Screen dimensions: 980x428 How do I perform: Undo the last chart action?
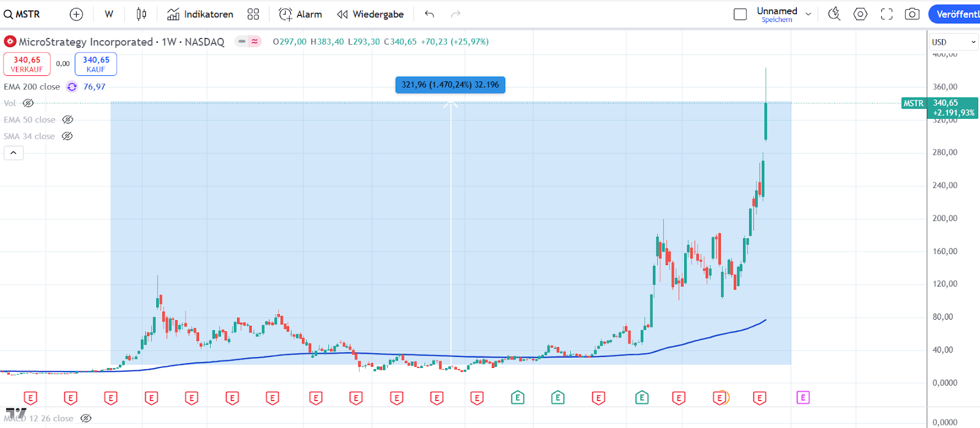tap(429, 14)
